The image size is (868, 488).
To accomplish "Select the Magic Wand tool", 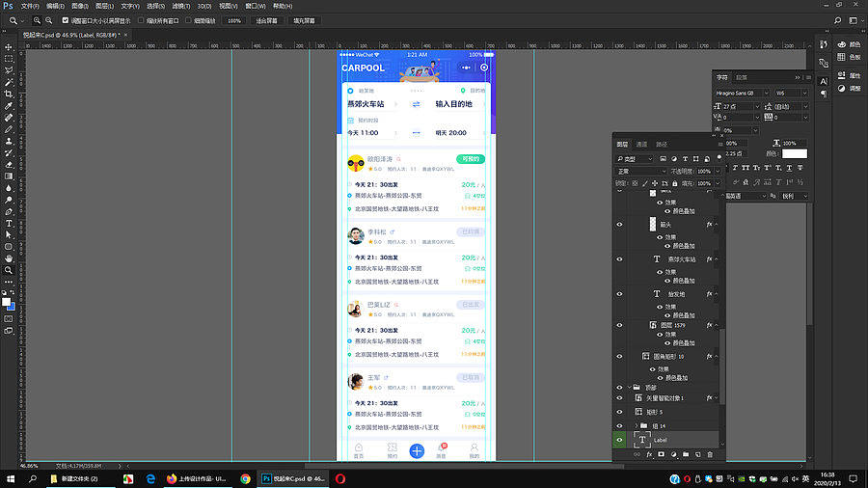I will click(x=9, y=82).
